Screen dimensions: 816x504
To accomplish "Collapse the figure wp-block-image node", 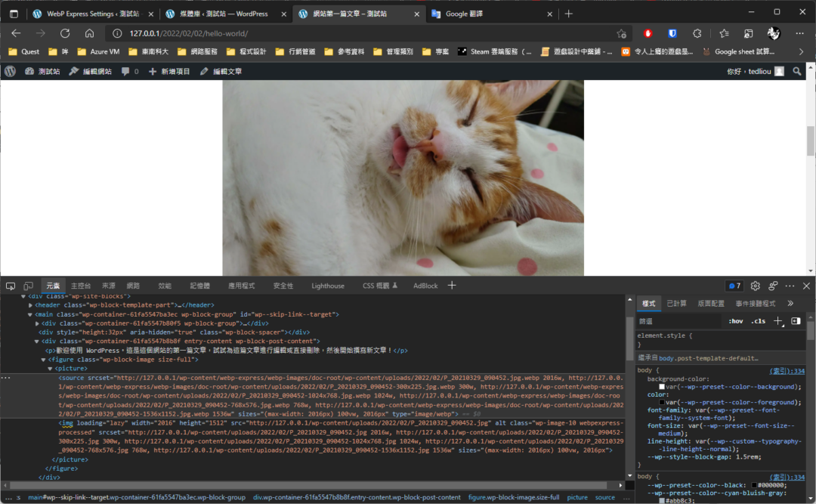I will tap(44, 360).
